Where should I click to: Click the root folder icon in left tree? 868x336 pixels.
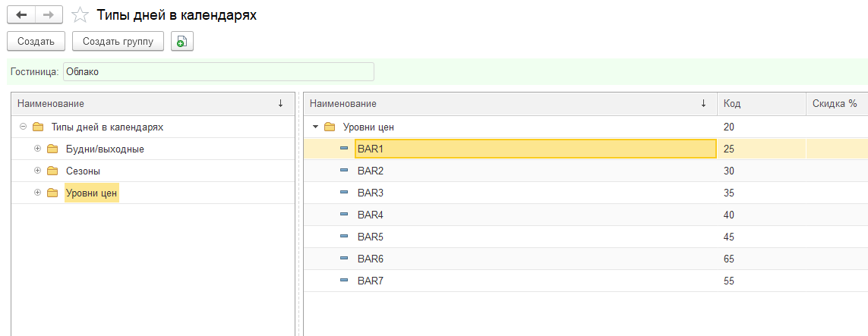pos(38,127)
